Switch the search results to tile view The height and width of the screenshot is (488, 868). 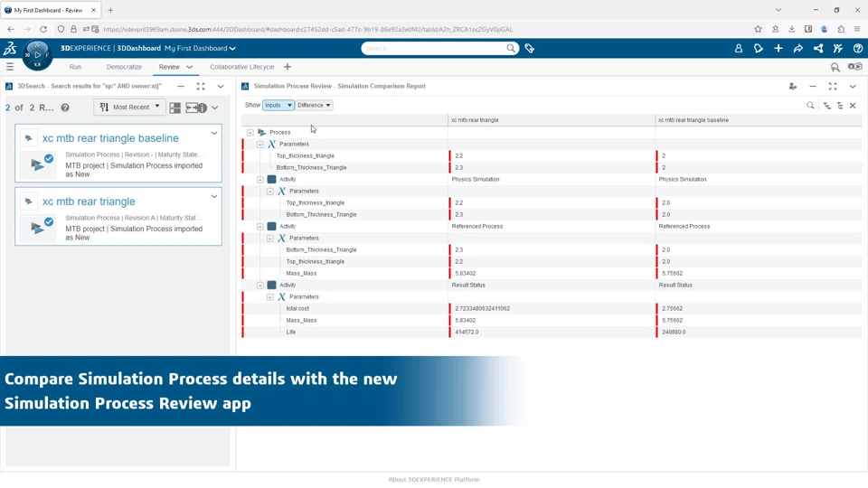point(175,108)
